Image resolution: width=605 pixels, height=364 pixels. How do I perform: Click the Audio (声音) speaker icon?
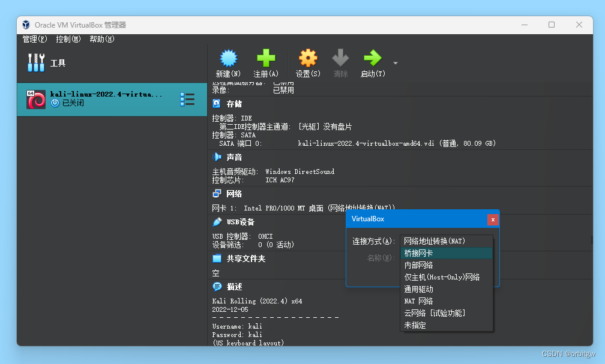tap(217, 157)
